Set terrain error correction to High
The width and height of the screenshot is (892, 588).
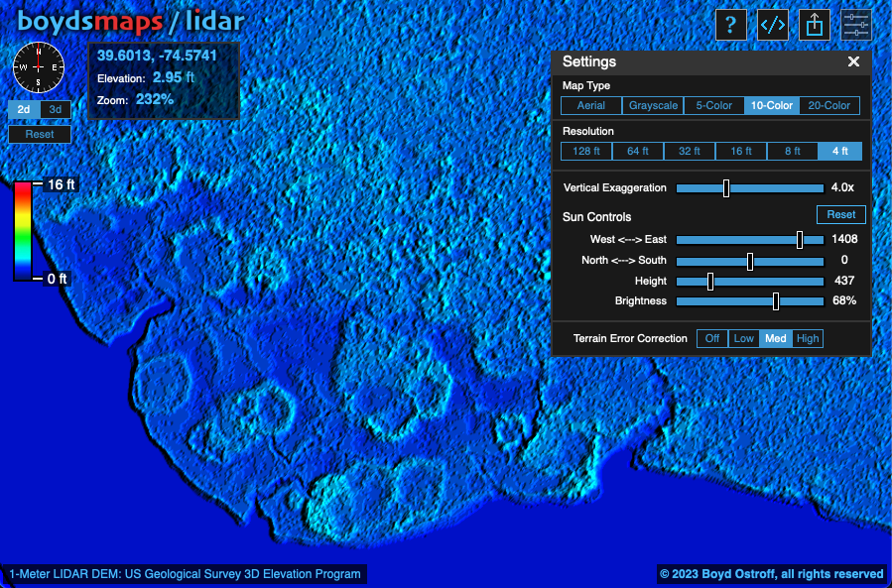808,338
